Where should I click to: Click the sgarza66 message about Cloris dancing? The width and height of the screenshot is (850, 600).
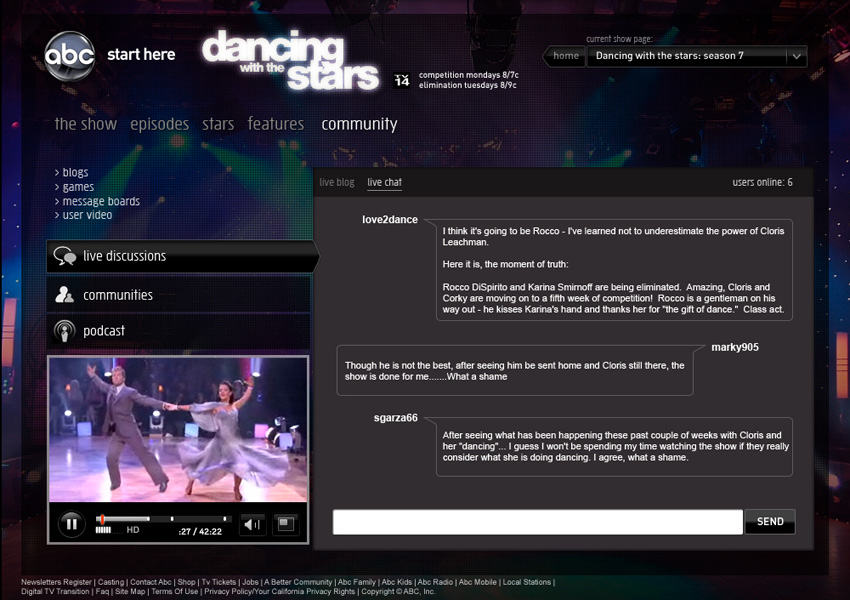614,447
